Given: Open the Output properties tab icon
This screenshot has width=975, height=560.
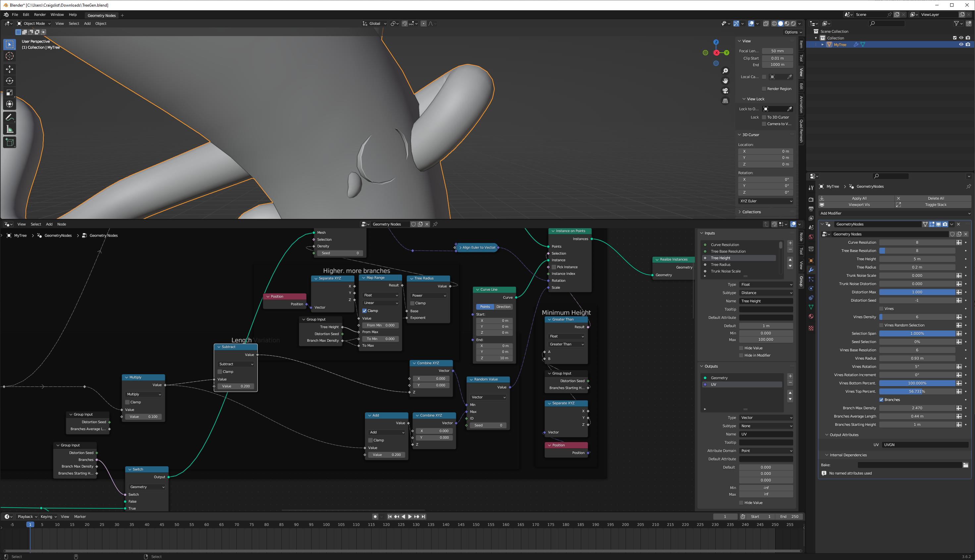Looking at the screenshot, I should pyautogui.click(x=811, y=209).
